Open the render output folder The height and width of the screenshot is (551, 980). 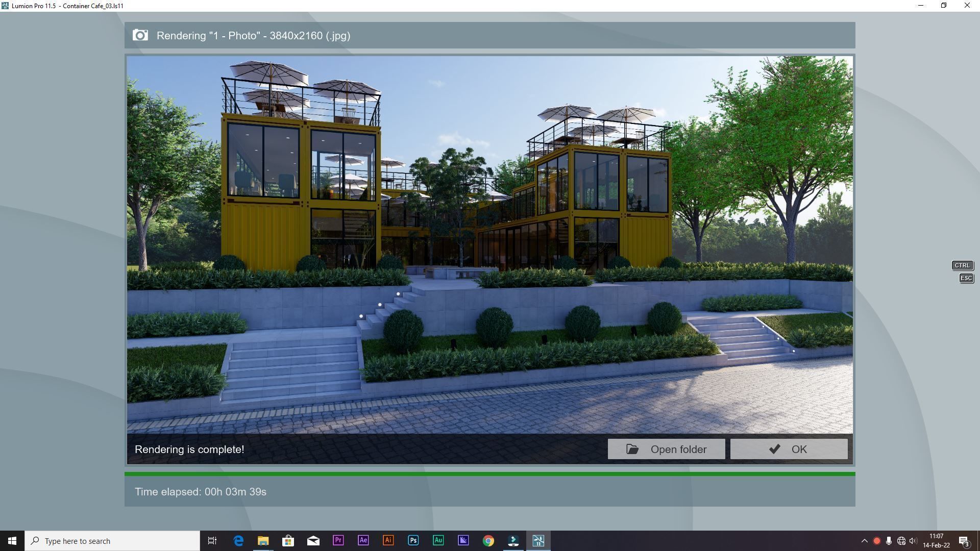(x=666, y=449)
